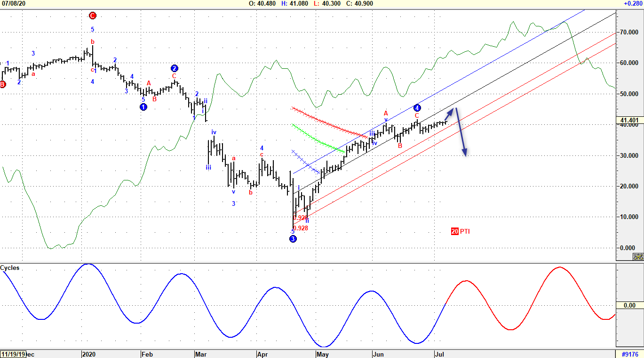
Task: Select the blue circled 3 wave label
Action: pos(293,239)
